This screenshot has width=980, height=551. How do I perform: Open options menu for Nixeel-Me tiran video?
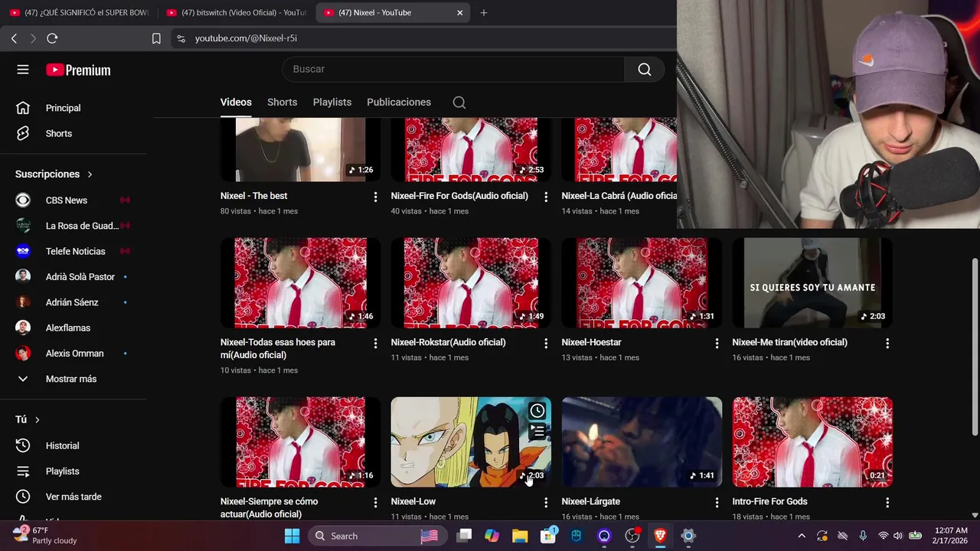pos(887,344)
